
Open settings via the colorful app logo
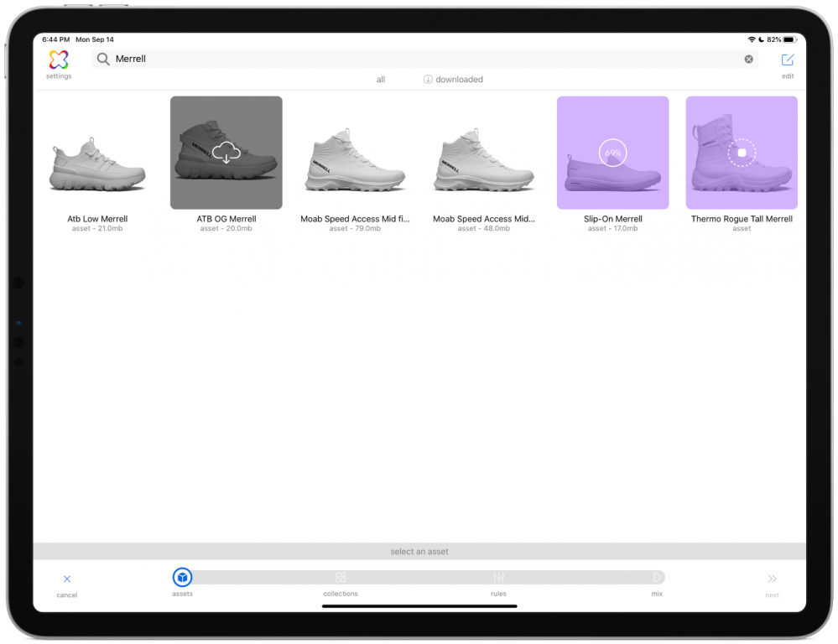58,60
